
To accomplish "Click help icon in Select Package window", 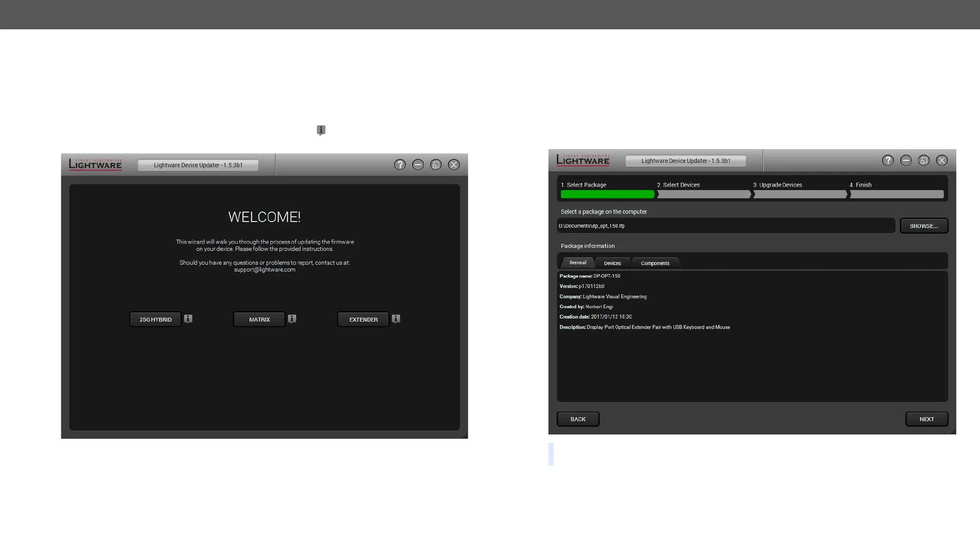I will click(888, 160).
